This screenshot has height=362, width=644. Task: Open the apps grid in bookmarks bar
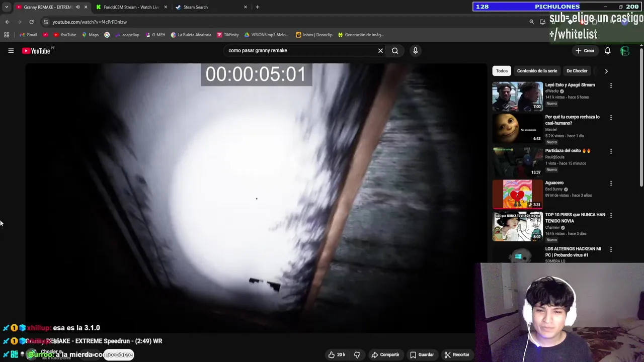pyautogui.click(x=7, y=35)
